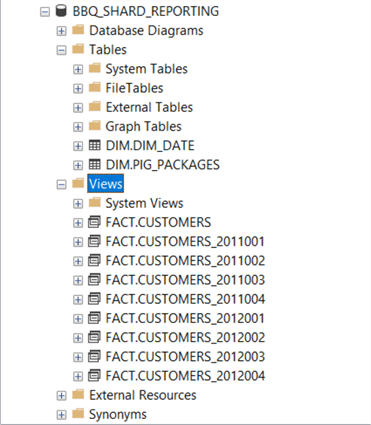
Task: Expand the Graph Tables folder
Action: pyautogui.click(x=78, y=127)
